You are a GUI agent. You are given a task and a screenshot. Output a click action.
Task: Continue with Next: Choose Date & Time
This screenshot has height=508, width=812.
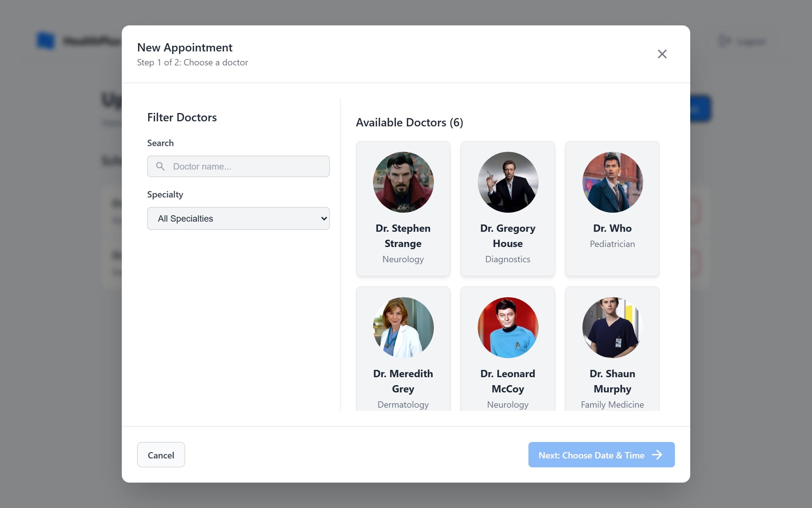click(x=601, y=455)
